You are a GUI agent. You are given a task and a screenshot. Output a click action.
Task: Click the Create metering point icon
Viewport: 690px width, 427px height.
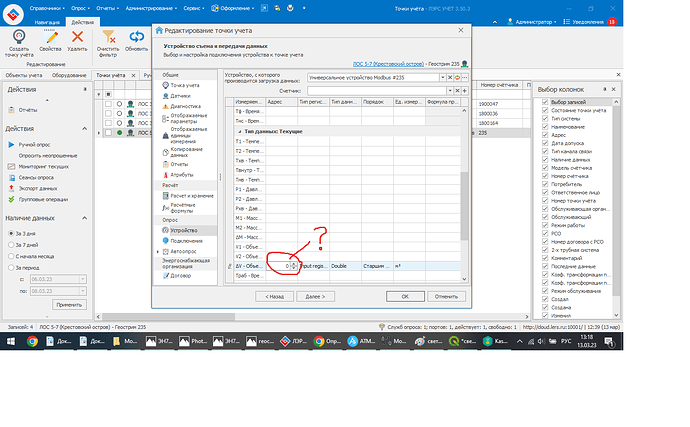coord(18,37)
